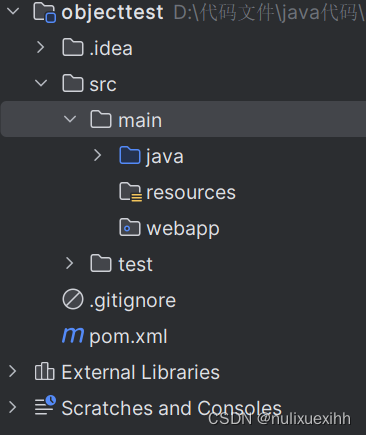Collapse the objecttest project root
The width and height of the screenshot is (366, 435).
pos(13,12)
